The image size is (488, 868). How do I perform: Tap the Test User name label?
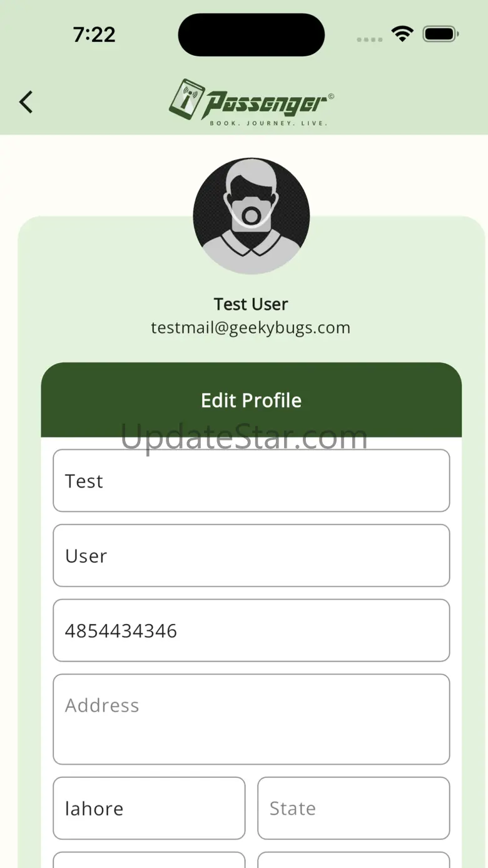(251, 304)
